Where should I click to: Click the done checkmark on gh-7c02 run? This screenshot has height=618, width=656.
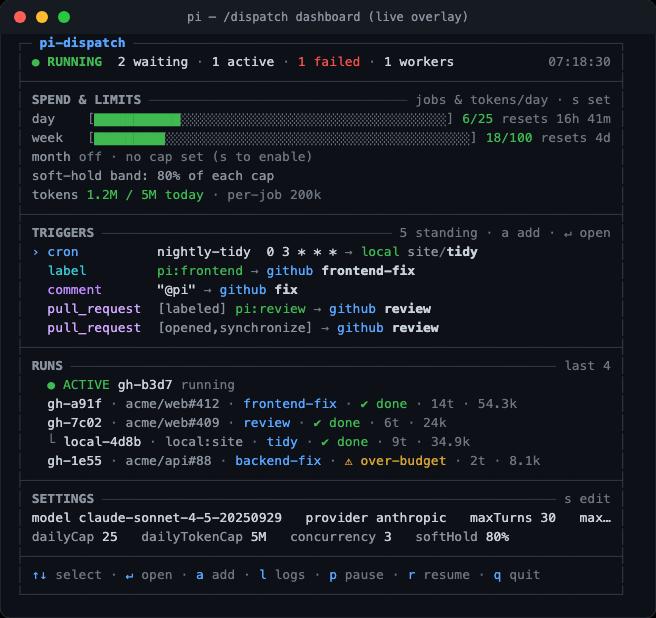(317, 423)
